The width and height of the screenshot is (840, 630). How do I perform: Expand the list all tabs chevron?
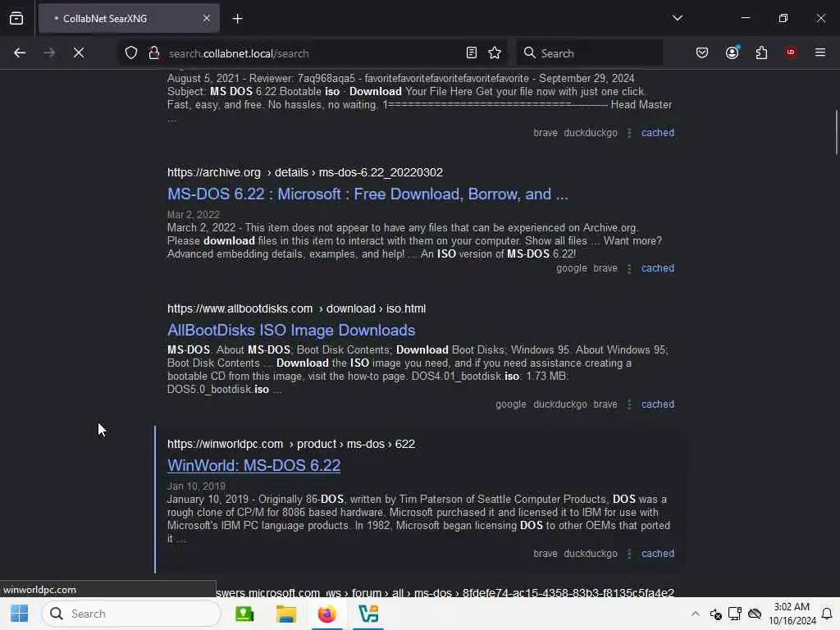677,18
